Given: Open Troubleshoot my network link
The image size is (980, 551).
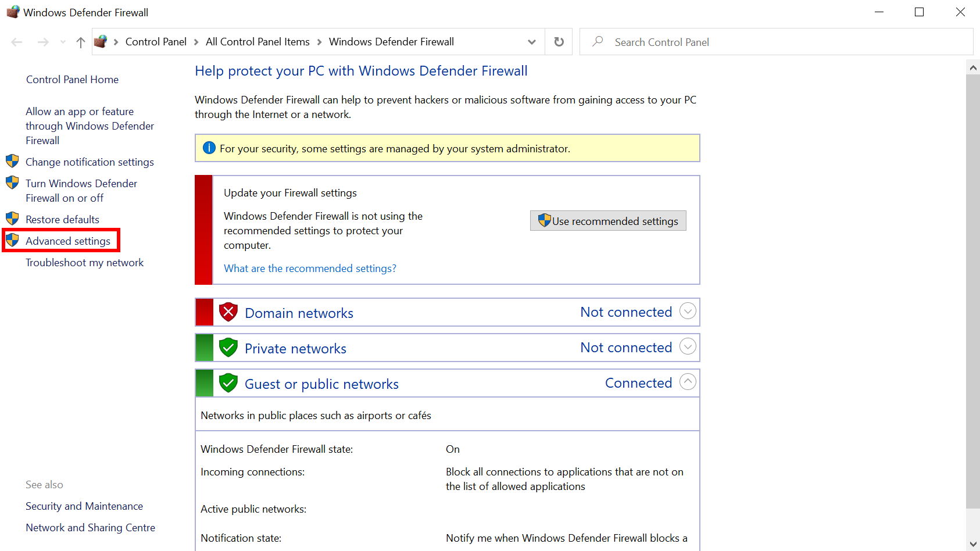Looking at the screenshot, I should tap(84, 263).
